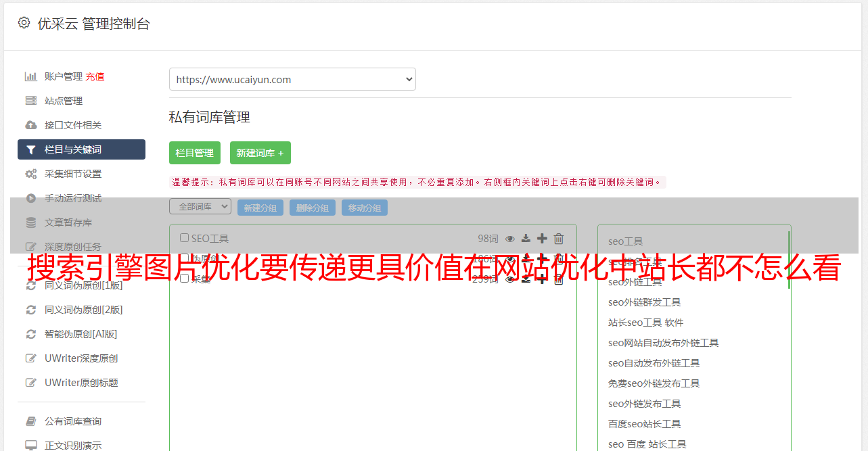Click the 98词 count in SEO工具 row
Viewport: 868px width, 451px height.
(x=488, y=239)
